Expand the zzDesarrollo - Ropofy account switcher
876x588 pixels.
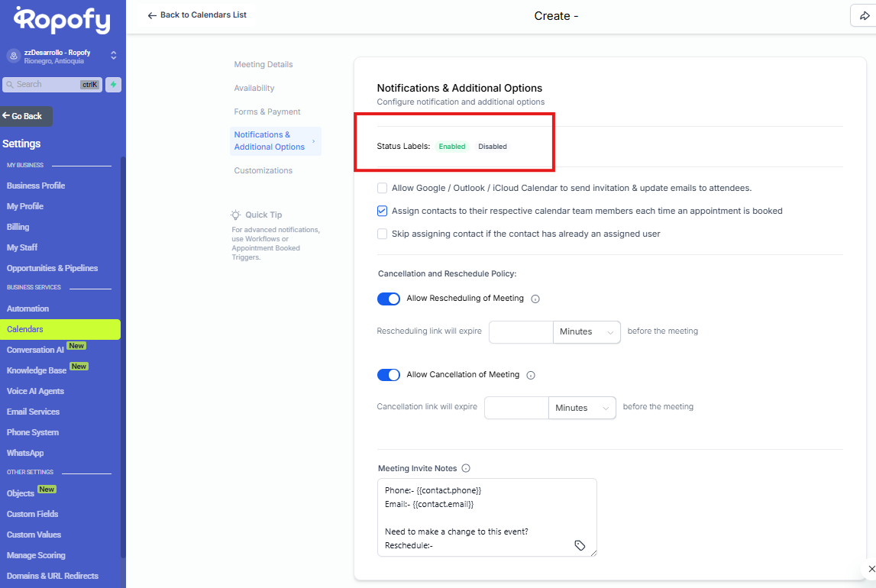(114, 56)
